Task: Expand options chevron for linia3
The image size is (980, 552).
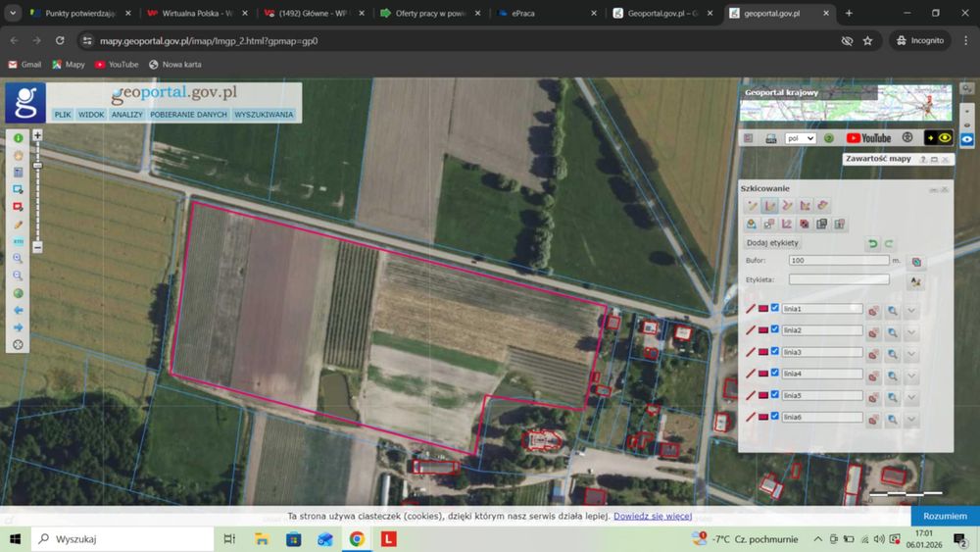Action: 911,355
